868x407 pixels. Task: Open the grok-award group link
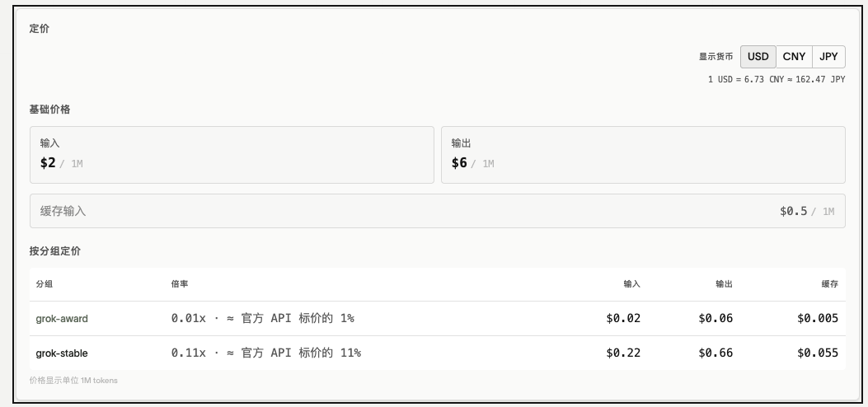62,319
